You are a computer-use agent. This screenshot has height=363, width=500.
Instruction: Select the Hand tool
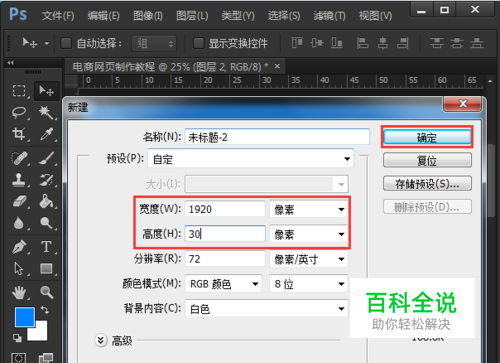click(19, 292)
